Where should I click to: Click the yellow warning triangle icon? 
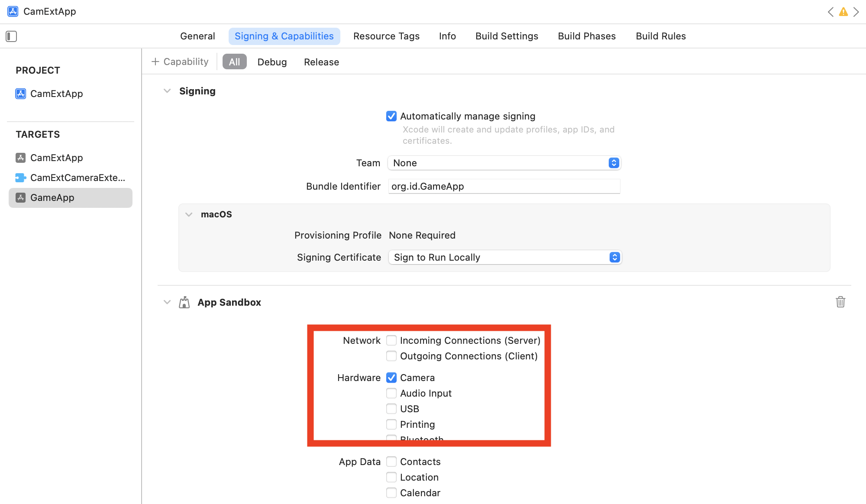[843, 12]
